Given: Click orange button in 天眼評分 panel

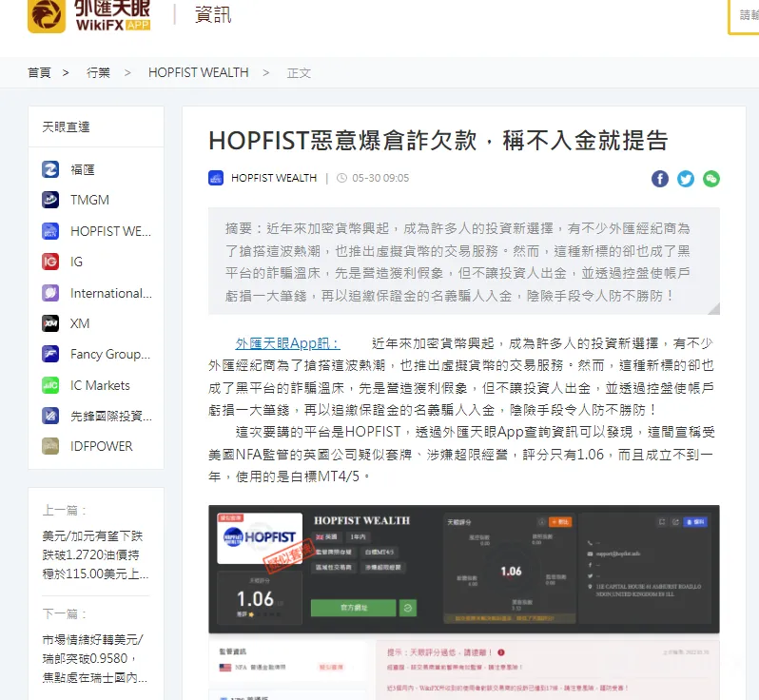Looking at the screenshot, I should [561, 522].
